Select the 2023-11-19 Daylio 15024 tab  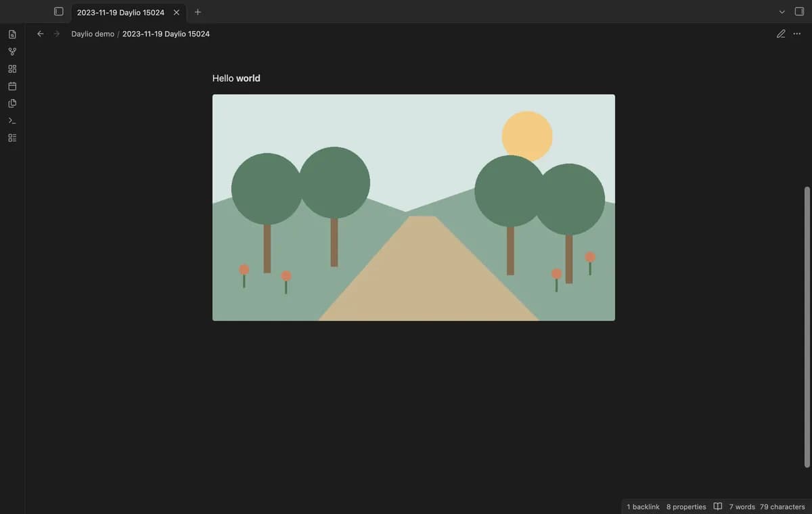(120, 12)
